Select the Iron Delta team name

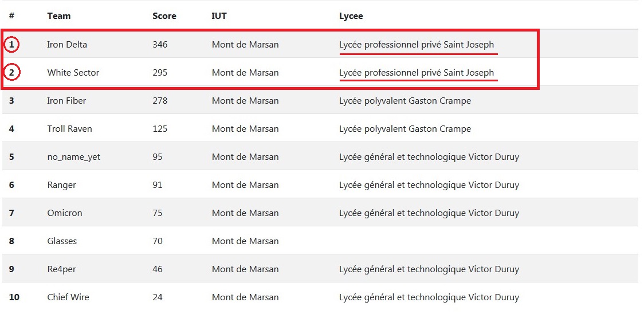(x=67, y=44)
